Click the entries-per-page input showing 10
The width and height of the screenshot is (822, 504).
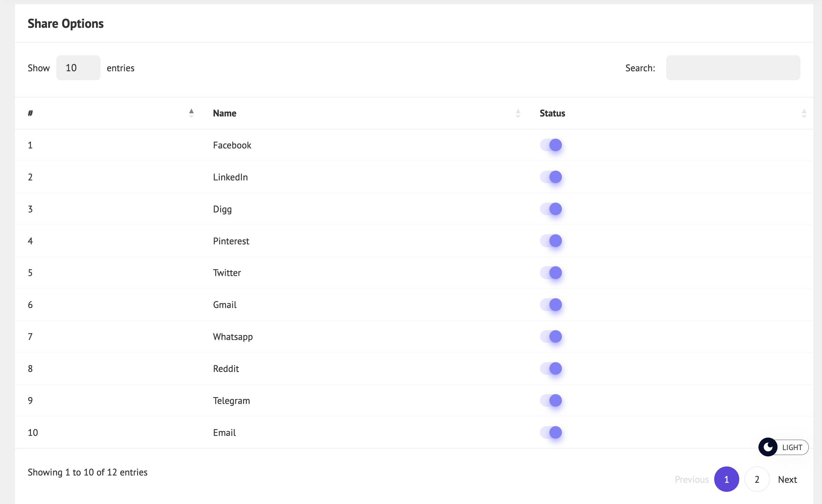(78, 67)
